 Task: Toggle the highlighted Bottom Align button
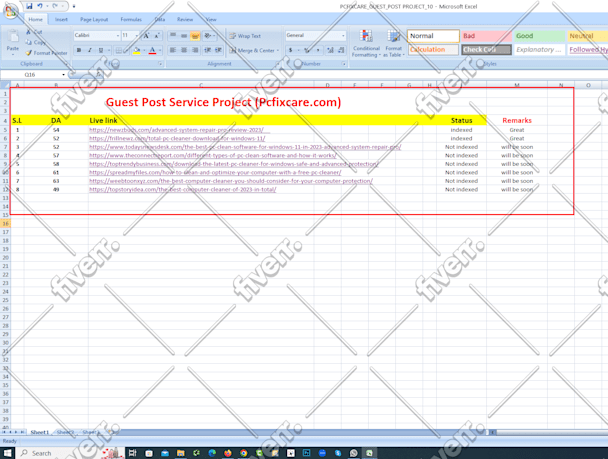[x=195, y=36]
